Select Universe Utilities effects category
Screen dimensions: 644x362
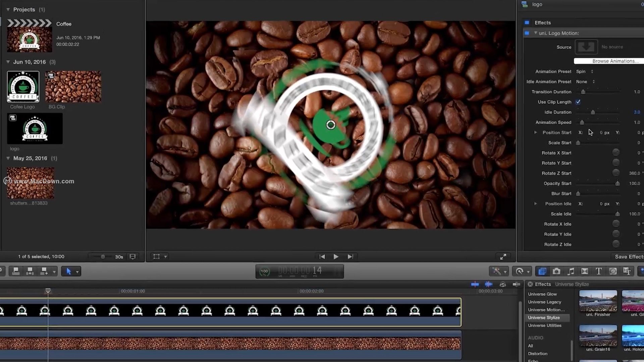click(544, 325)
